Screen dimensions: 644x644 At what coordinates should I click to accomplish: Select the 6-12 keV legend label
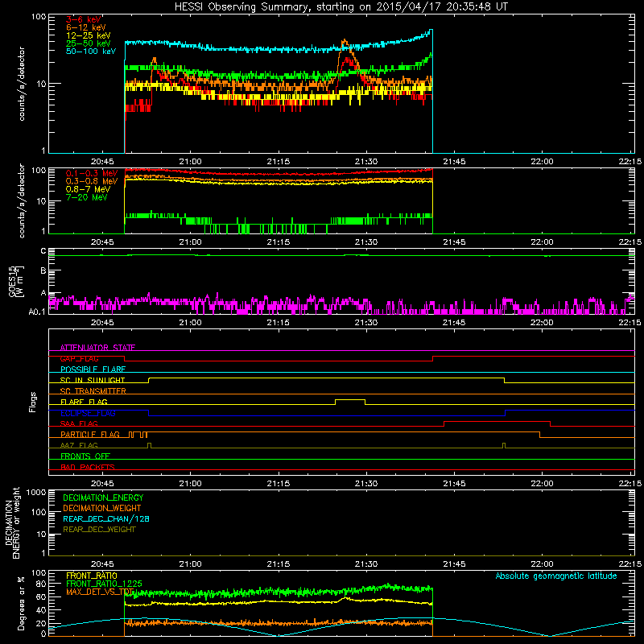click(x=86, y=27)
